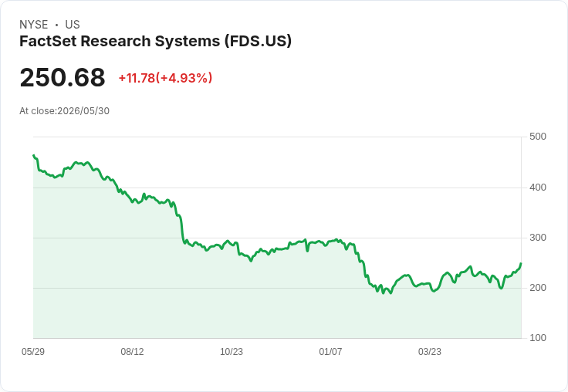Click the starting point of the price line

[x=34, y=155]
